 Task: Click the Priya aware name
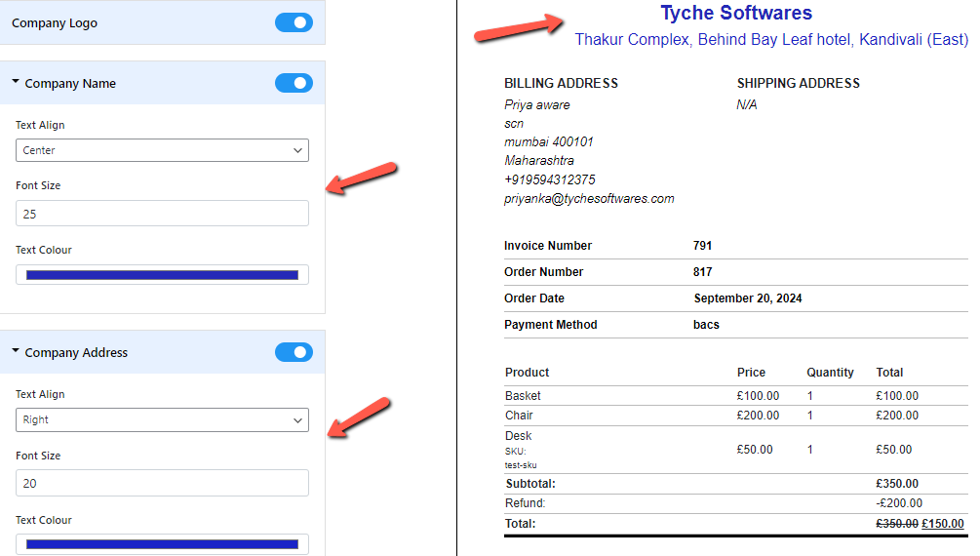(x=537, y=105)
